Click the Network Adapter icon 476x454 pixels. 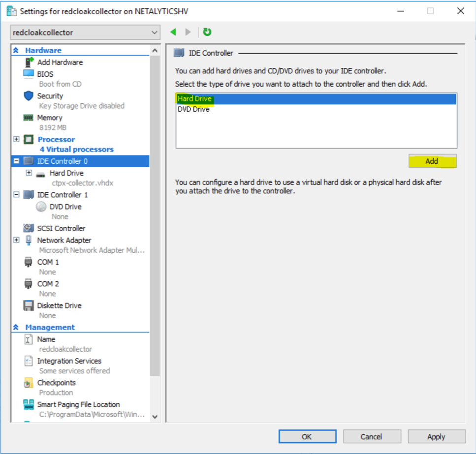pyautogui.click(x=29, y=240)
